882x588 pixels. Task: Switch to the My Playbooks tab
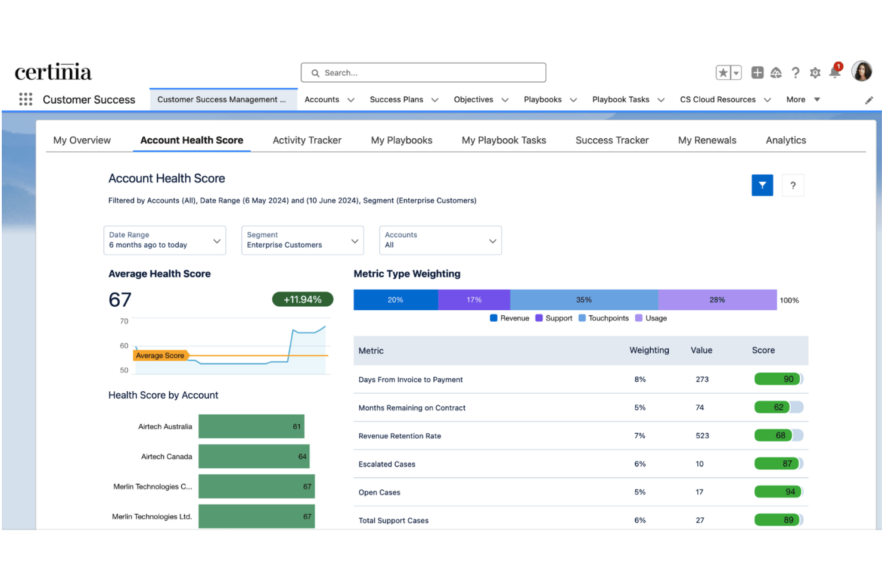click(402, 140)
